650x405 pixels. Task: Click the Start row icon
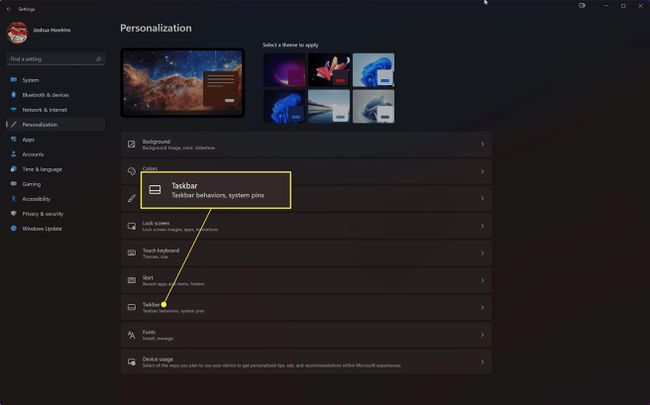click(x=131, y=280)
